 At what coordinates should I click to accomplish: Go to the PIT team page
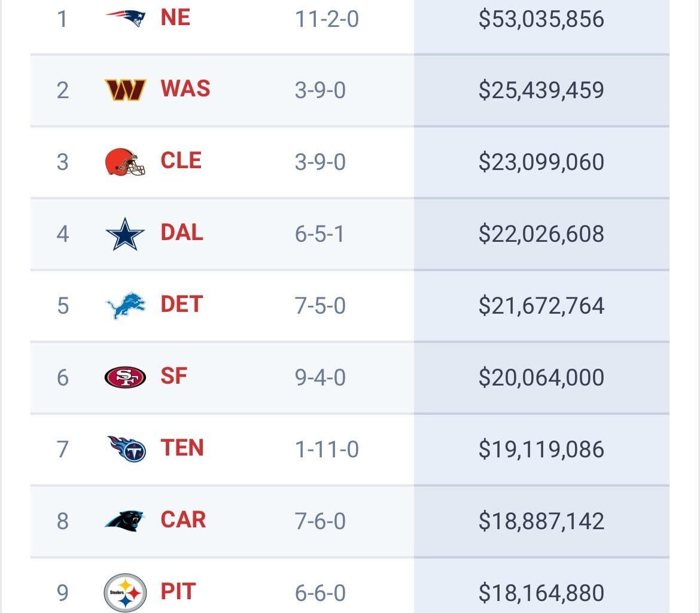tap(178, 591)
